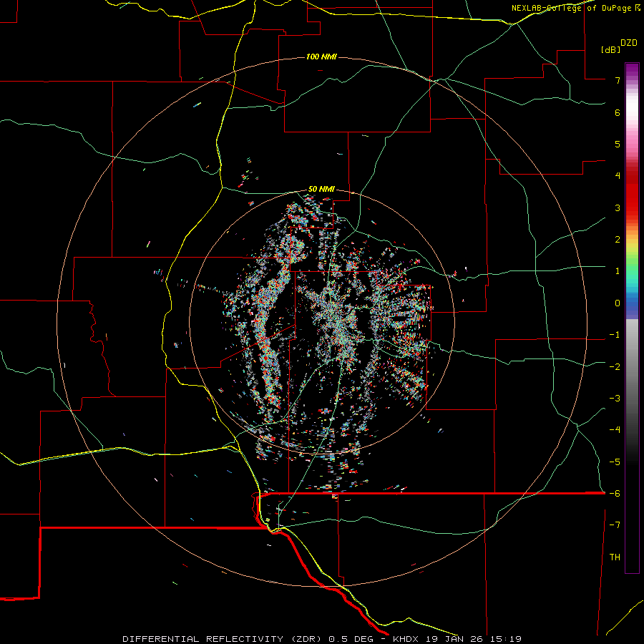Screen dimensions: 644x644
Task: Select the -2 value on the color scale
Action: [615, 367]
